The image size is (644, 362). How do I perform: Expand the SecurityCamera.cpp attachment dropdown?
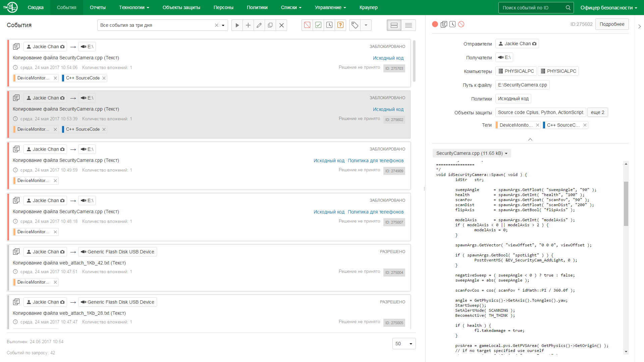(472, 153)
